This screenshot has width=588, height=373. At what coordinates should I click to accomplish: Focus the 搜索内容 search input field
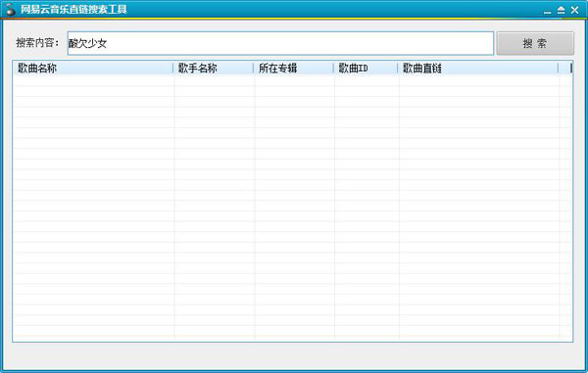click(x=280, y=43)
